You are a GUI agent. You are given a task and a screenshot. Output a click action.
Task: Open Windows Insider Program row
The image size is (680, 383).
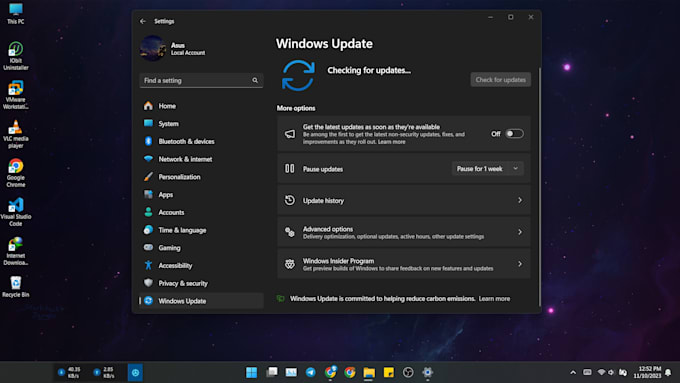(x=404, y=264)
